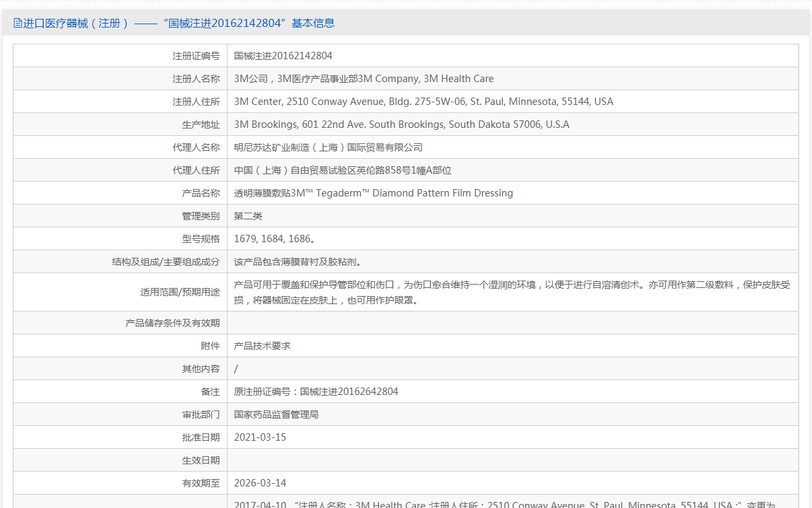Select the label 代理人住所
Viewport: 812px width, 508px height.
click(x=196, y=170)
